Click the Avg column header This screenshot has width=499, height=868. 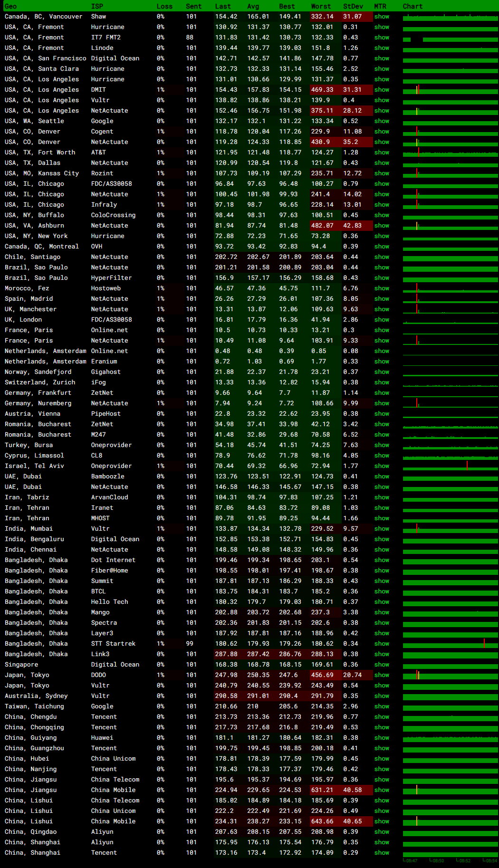click(253, 6)
